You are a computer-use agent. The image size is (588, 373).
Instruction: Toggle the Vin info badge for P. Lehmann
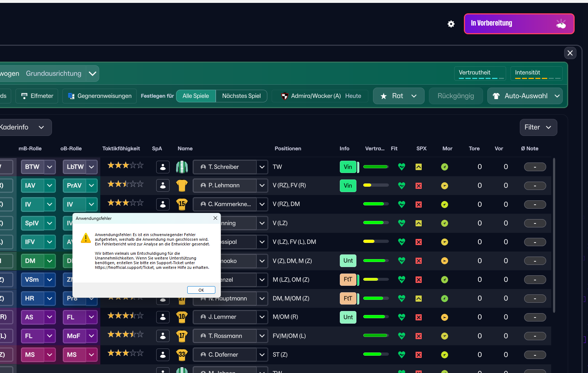coord(348,186)
